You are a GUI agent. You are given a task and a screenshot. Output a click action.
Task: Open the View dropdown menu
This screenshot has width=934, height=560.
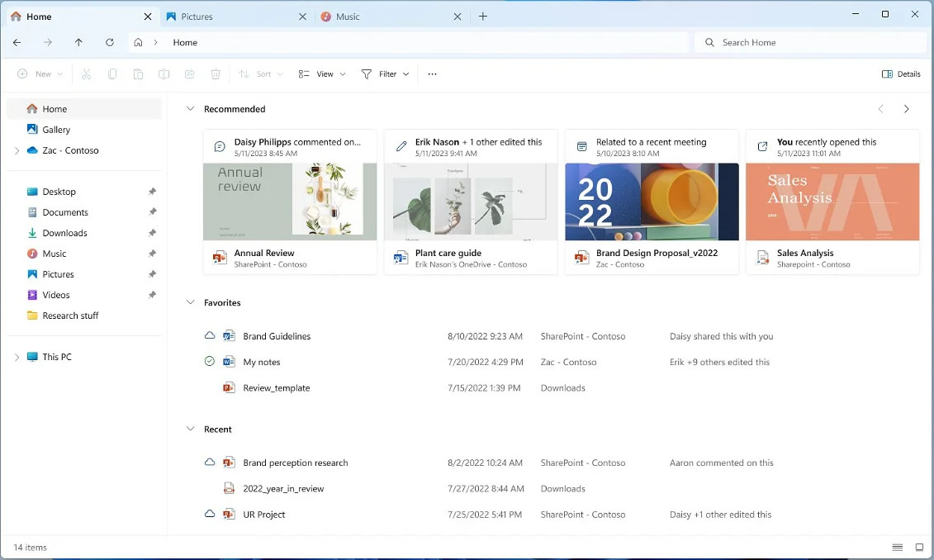click(322, 74)
